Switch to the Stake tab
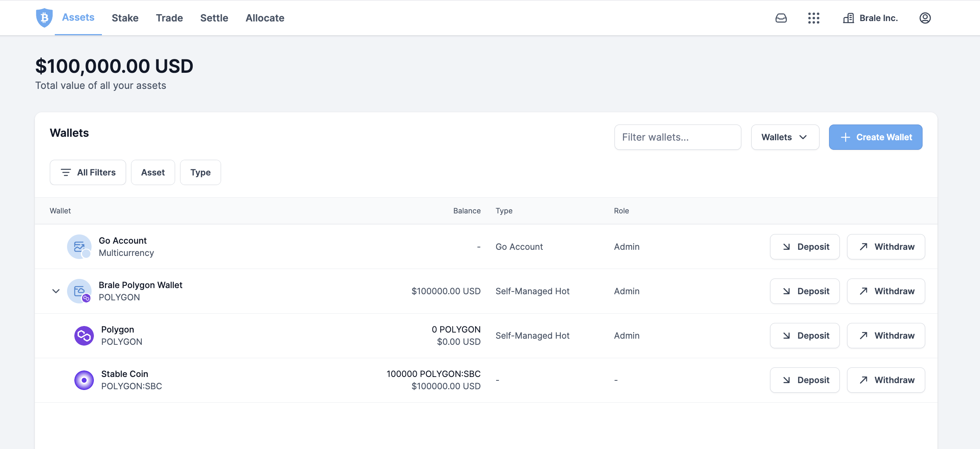The image size is (980, 449). click(x=125, y=18)
